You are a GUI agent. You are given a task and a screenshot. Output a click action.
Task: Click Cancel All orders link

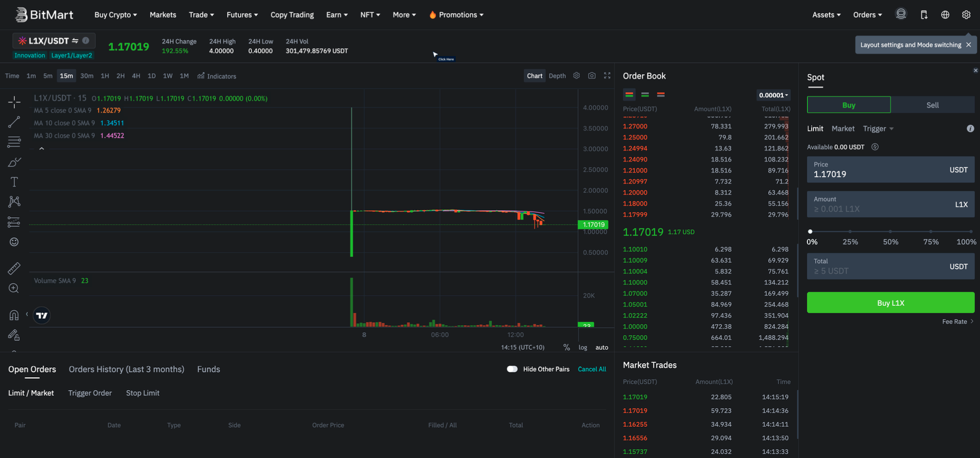tap(592, 369)
